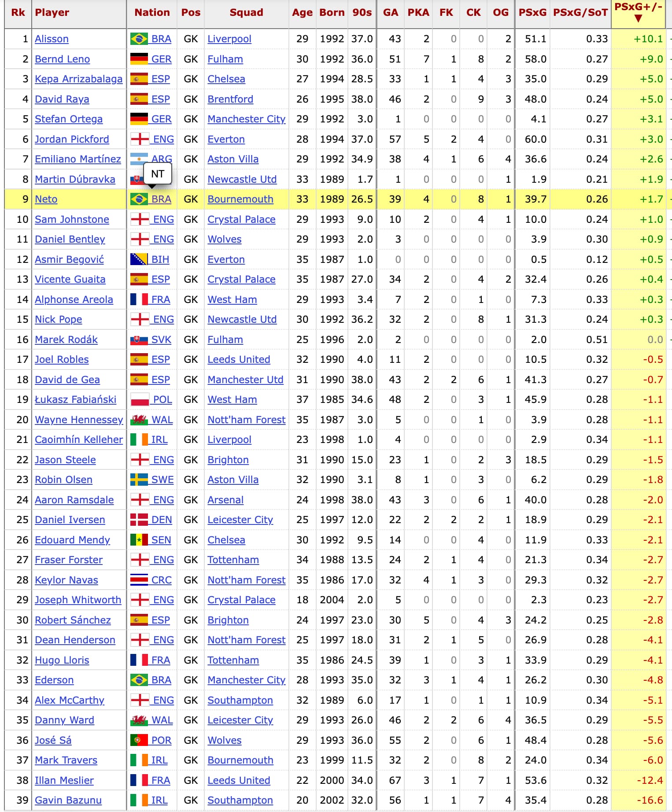The image size is (672, 812).
Task: Click the France flag in Hugo Lloris's row
Action: tap(139, 660)
